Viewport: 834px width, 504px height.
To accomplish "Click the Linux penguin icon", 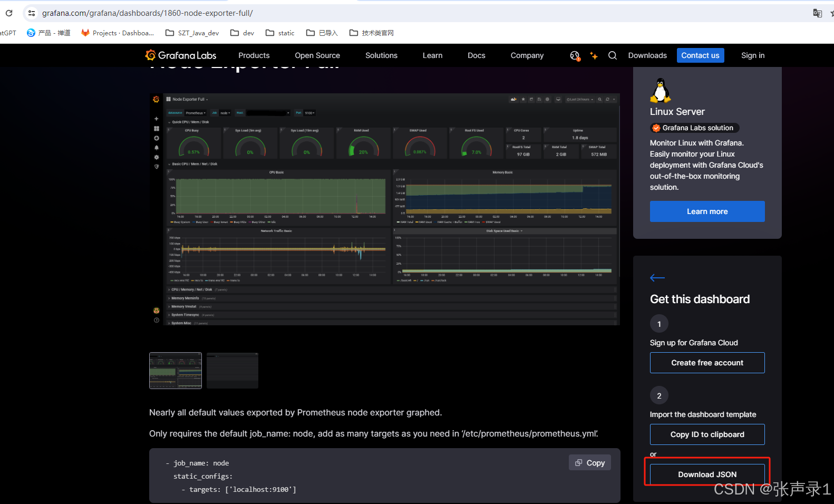I will pyautogui.click(x=660, y=90).
